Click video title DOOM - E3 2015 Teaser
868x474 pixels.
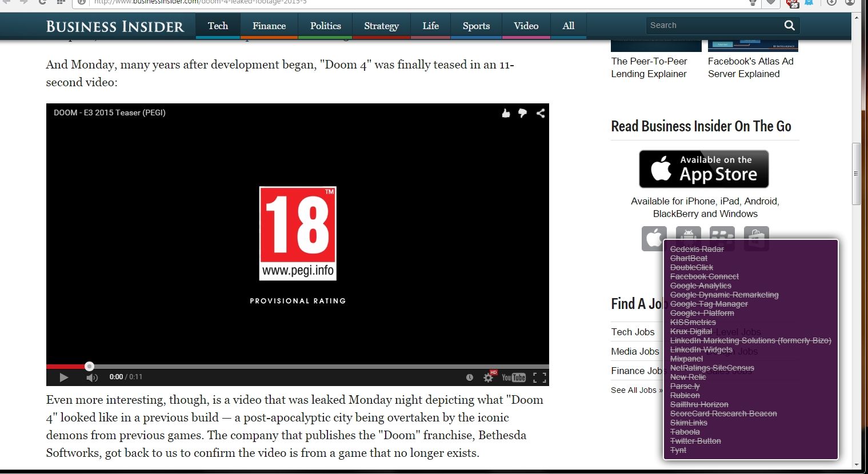tap(110, 113)
